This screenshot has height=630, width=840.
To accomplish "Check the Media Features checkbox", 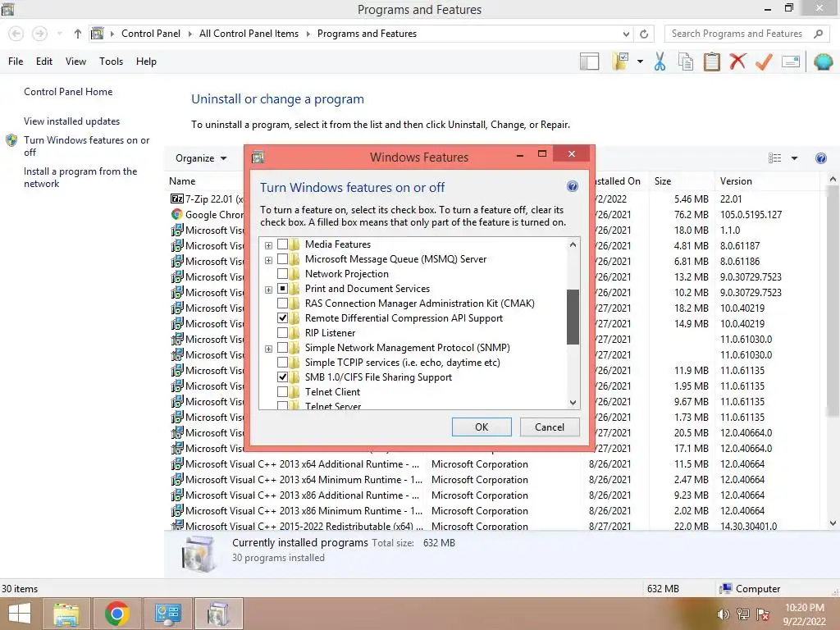I will point(282,244).
